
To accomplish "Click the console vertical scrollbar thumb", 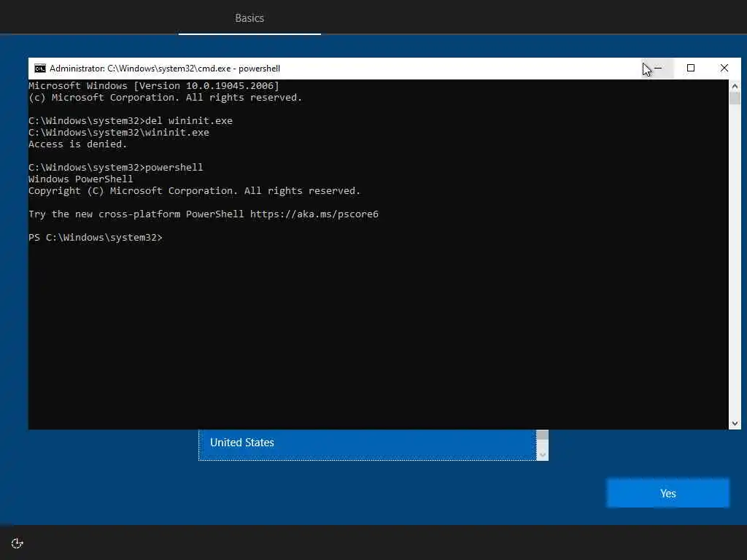I will [735, 98].
